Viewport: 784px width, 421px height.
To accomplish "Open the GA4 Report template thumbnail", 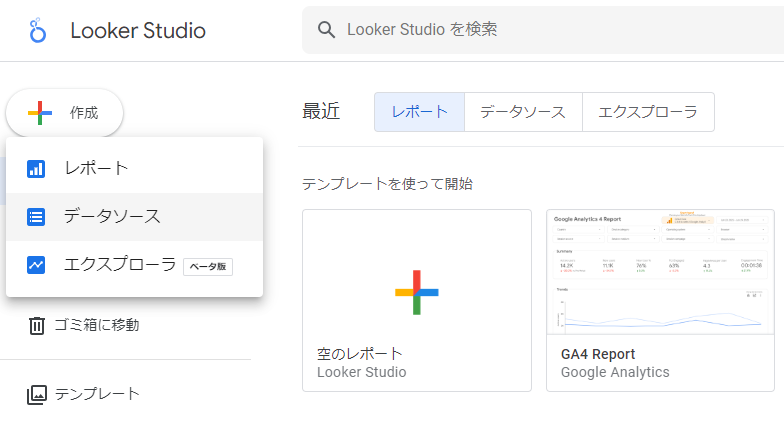I will [x=660, y=272].
